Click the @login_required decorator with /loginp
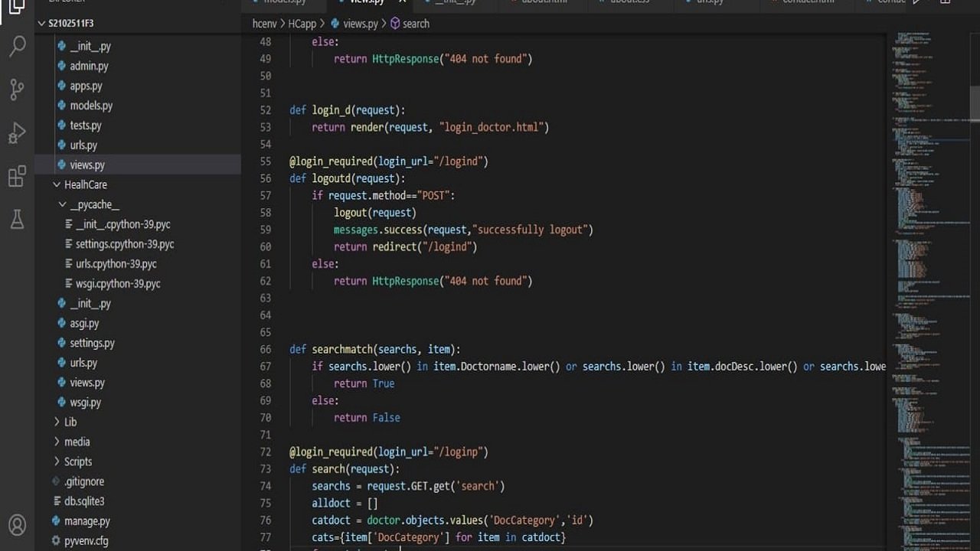 (389, 452)
